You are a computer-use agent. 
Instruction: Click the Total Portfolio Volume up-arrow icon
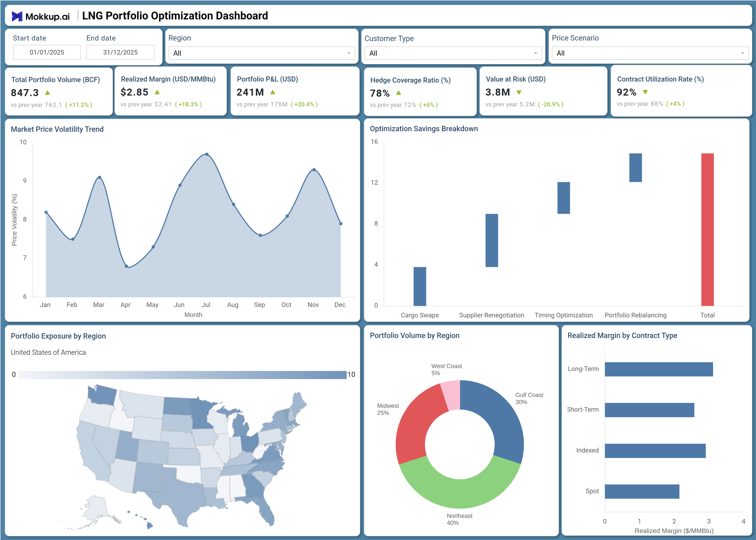click(x=48, y=93)
